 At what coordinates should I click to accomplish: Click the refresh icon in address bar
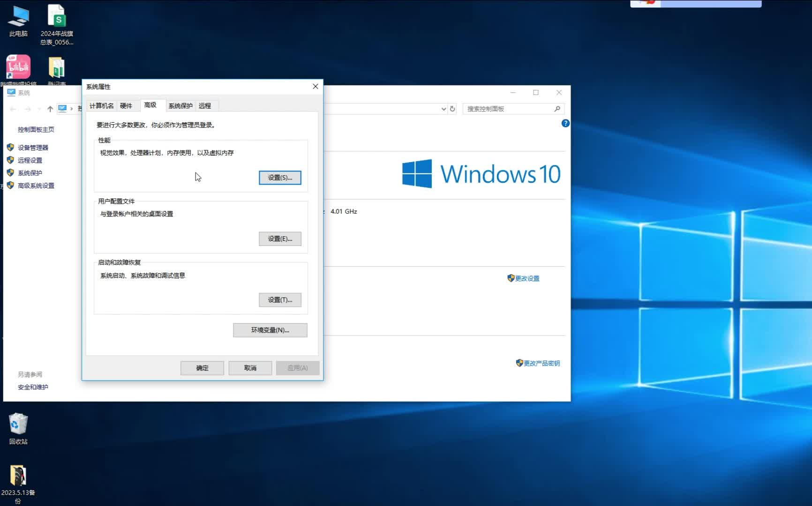click(452, 109)
